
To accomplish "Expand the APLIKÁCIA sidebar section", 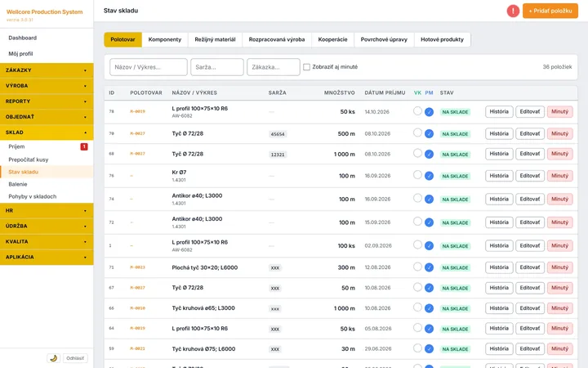I will pos(47,258).
